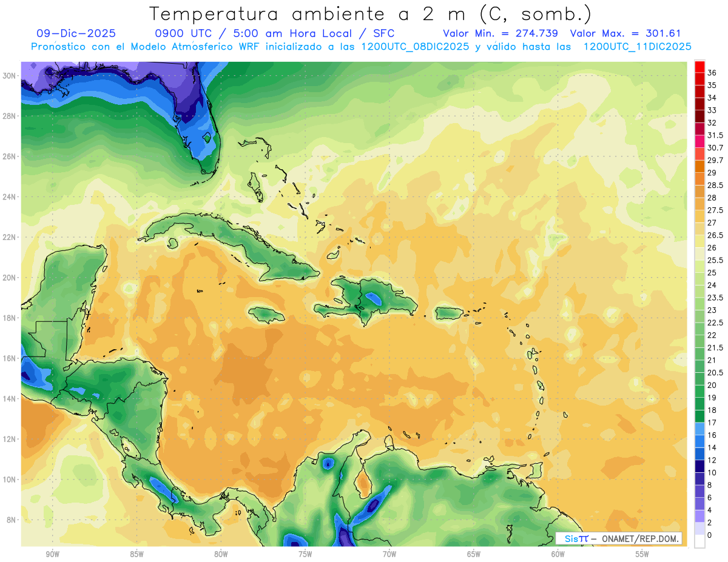Image resolution: width=728 pixels, height=562 pixels.
Task: Click the white swatch below legend value 0
Action: [x=699, y=541]
